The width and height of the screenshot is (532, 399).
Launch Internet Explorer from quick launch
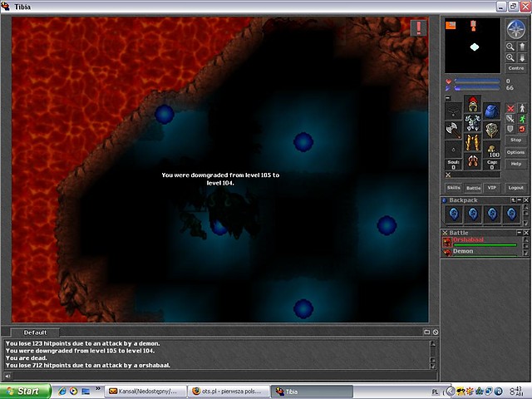coord(62,392)
